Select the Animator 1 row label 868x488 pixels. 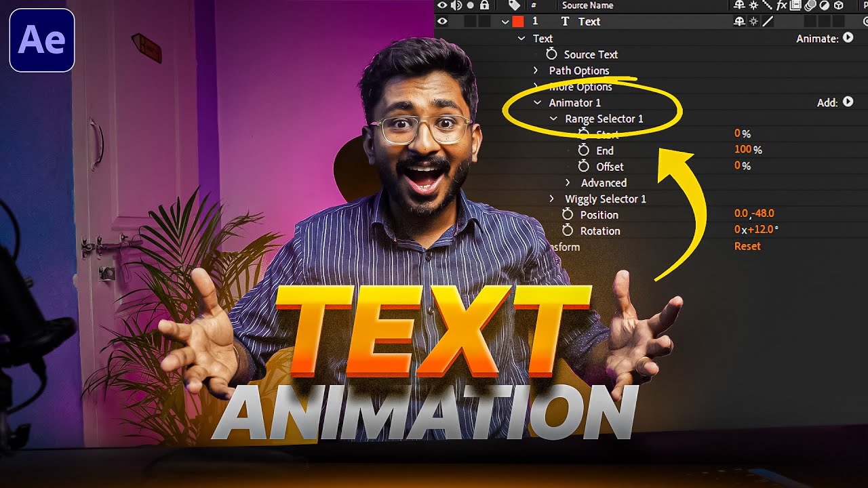click(575, 103)
